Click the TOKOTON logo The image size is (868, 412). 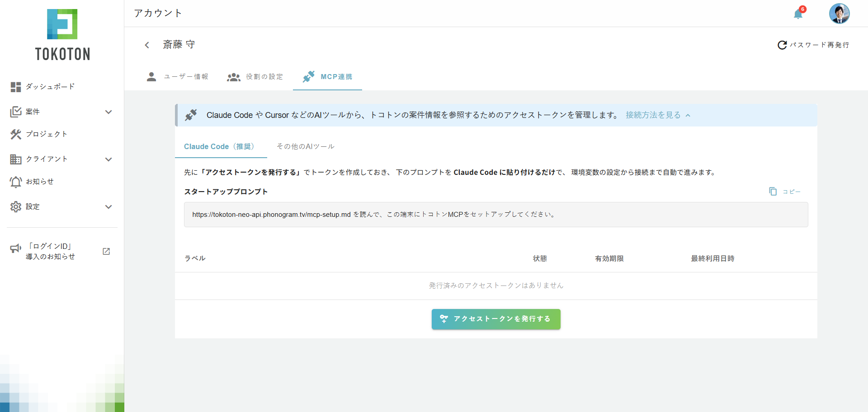(x=62, y=35)
